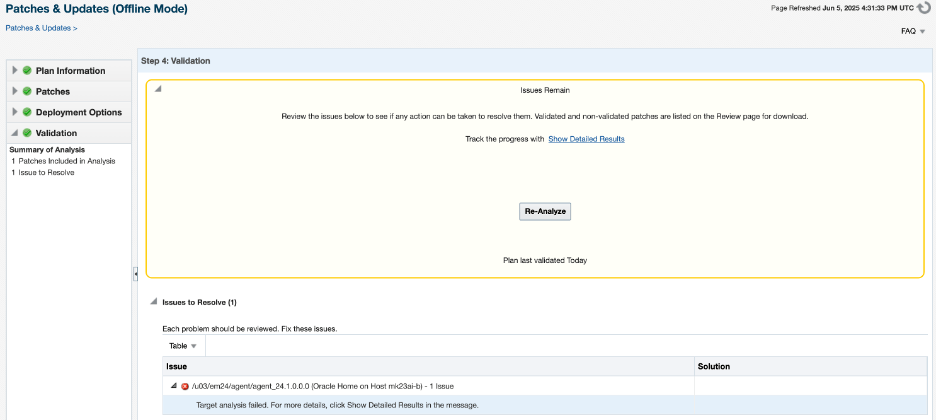Open the FAQ dropdown menu

click(913, 31)
